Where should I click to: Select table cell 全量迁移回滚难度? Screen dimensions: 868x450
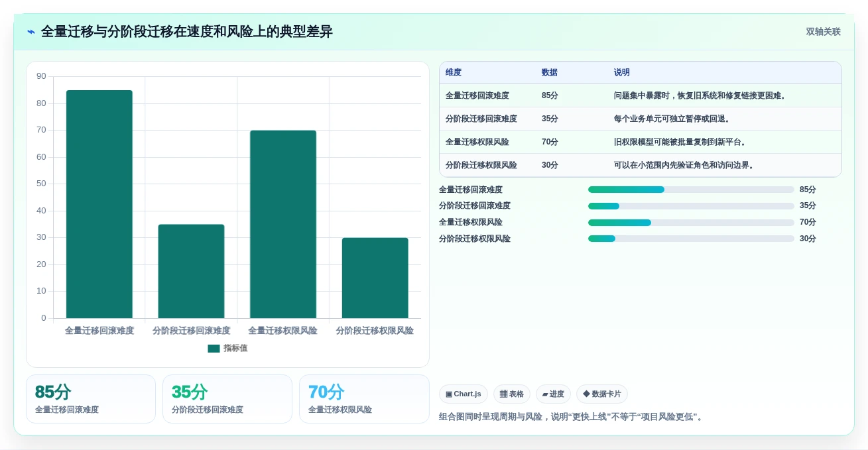[477, 95]
